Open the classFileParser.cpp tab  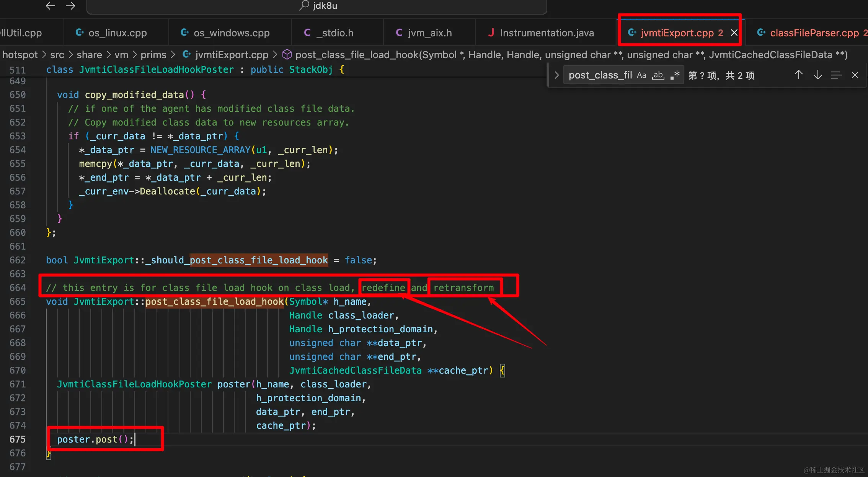point(814,33)
